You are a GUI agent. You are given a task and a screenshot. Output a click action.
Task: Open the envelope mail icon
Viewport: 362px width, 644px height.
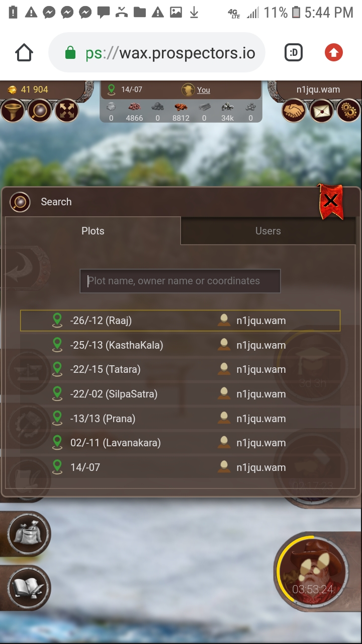(x=321, y=111)
